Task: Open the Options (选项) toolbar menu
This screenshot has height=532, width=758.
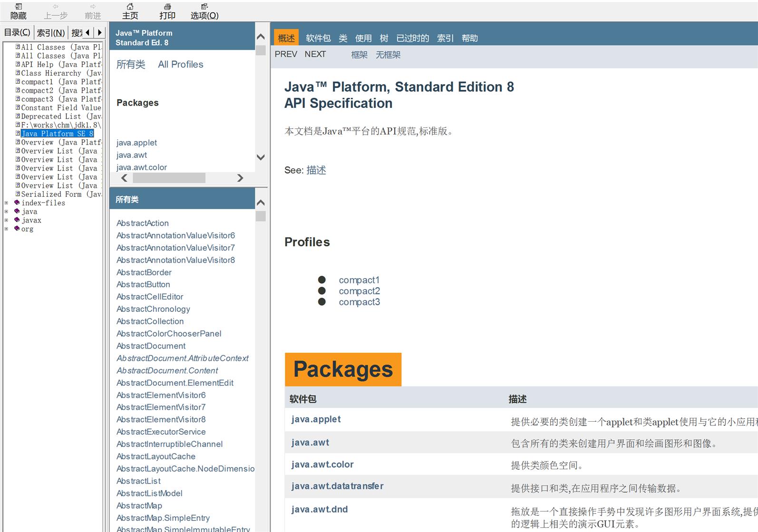Action: 204,11
